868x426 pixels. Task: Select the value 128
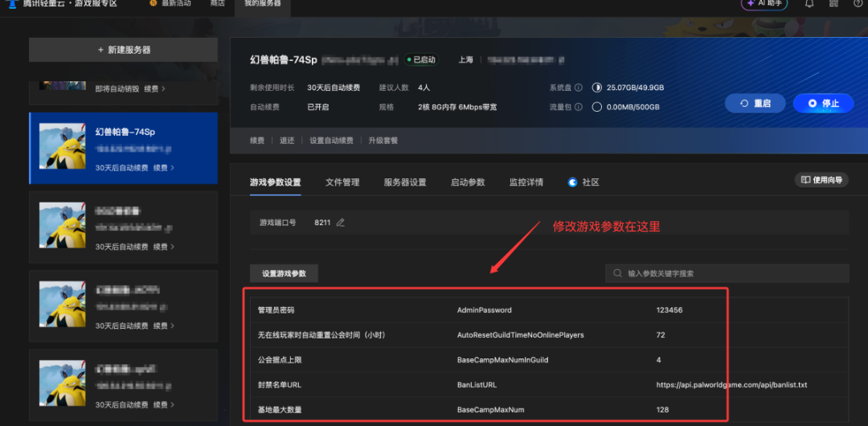(x=662, y=410)
